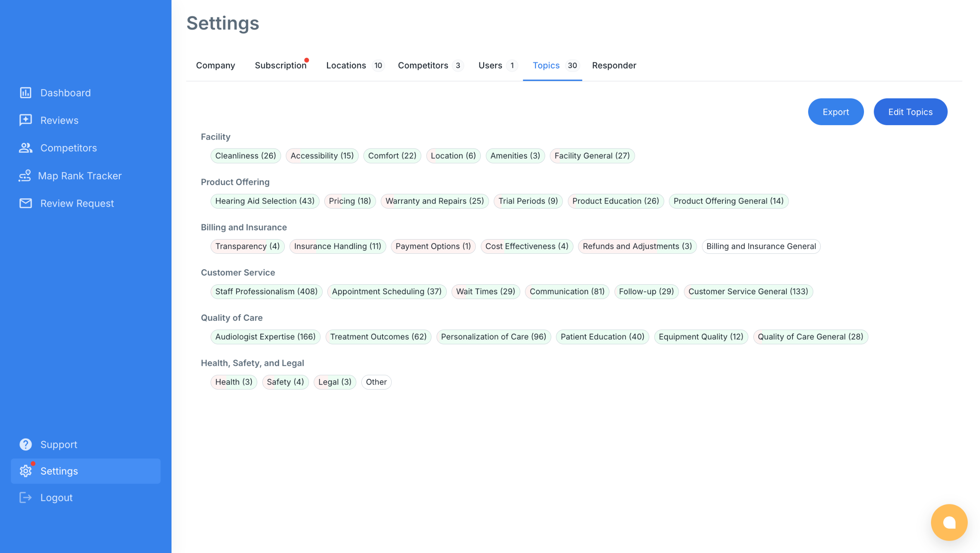Select the Staff Professionalism (408) topic chip
Viewport: 980px width, 553px height.
[266, 292]
